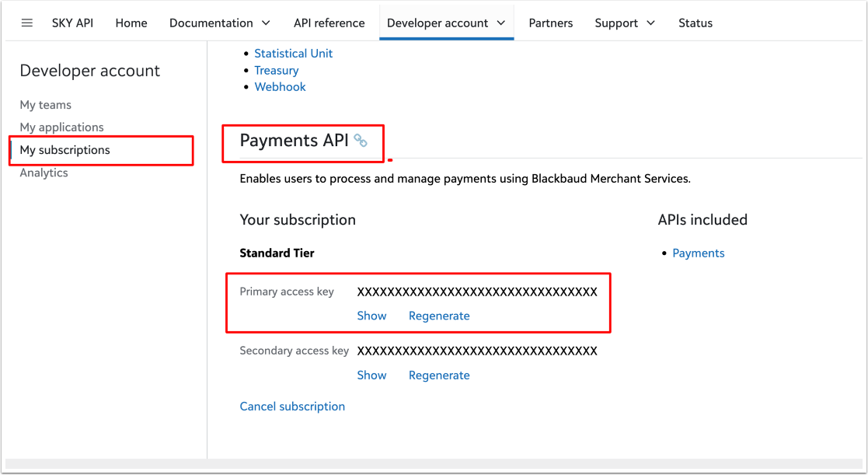Open the Payments link under APIs included

coord(698,253)
